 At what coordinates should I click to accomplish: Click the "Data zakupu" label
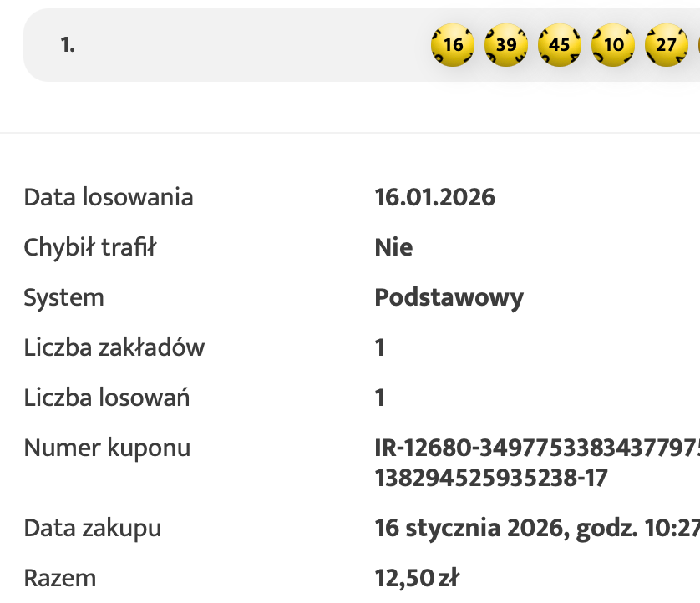click(x=93, y=529)
